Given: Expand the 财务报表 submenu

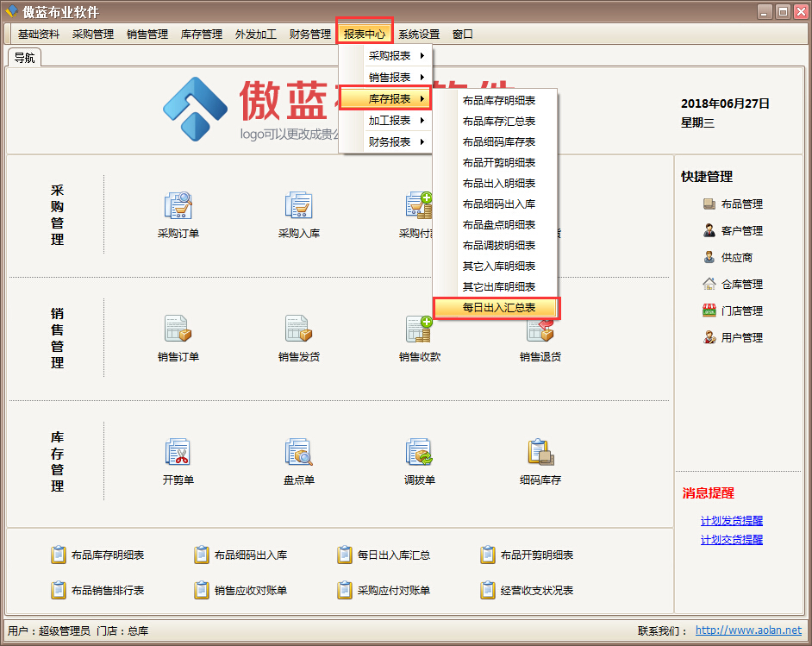Looking at the screenshot, I should pos(390,142).
